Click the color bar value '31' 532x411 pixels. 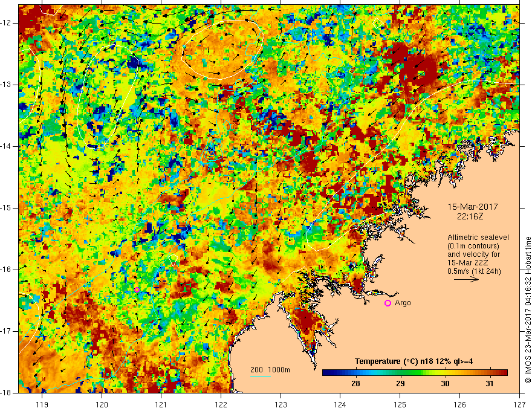(490, 384)
